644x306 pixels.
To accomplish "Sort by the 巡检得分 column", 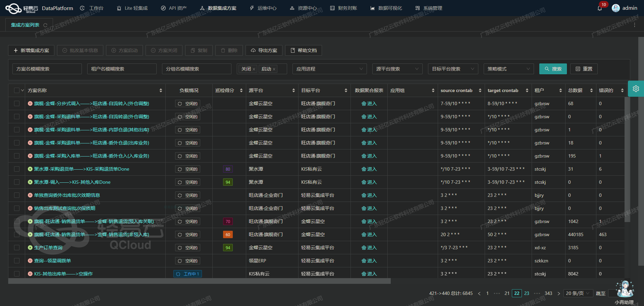I will tap(241, 90).
